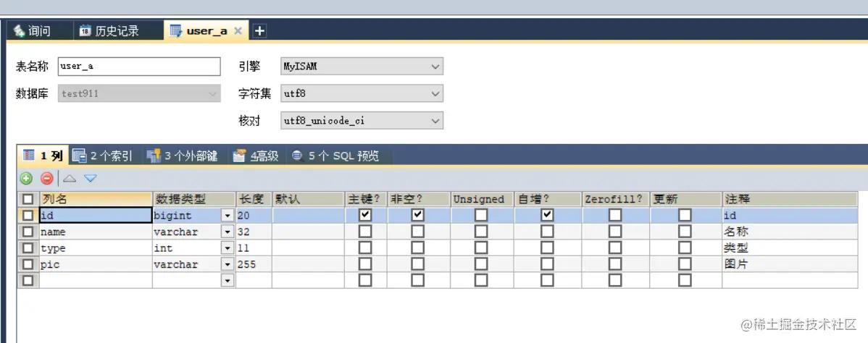The image size is (868, 343).
Task: Click the length cell showing 32
Action: 254,232
